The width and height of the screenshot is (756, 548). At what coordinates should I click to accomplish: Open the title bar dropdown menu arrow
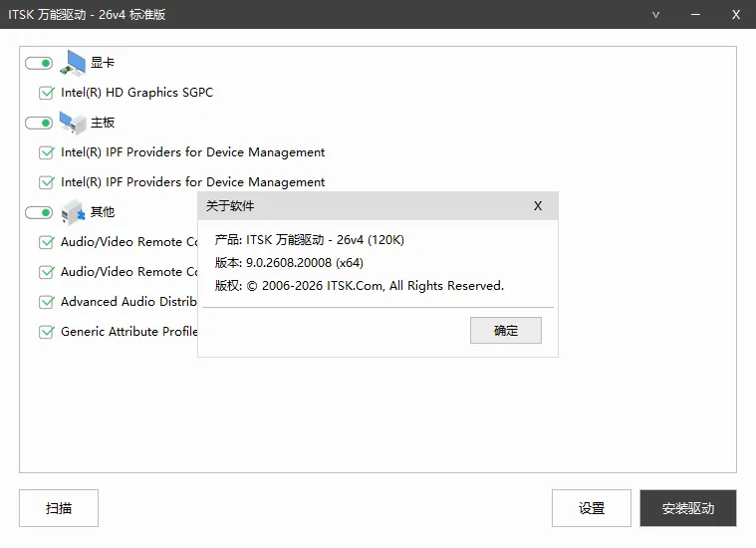click(x=655, y=15)
